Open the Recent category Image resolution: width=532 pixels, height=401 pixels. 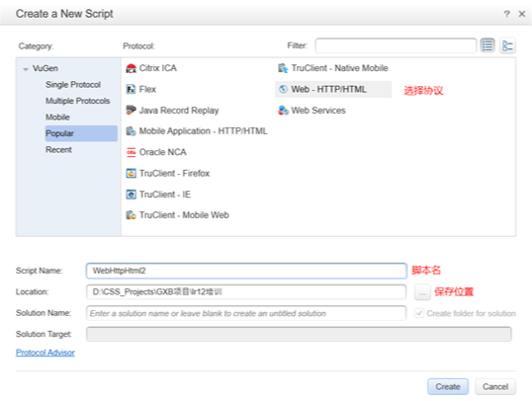[x=58, y=150]
